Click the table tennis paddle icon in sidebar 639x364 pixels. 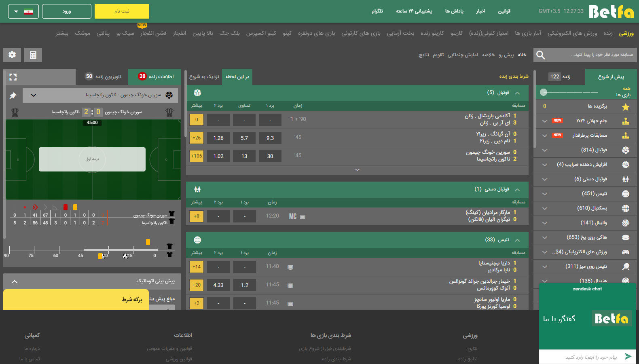[x=626, y=267]
